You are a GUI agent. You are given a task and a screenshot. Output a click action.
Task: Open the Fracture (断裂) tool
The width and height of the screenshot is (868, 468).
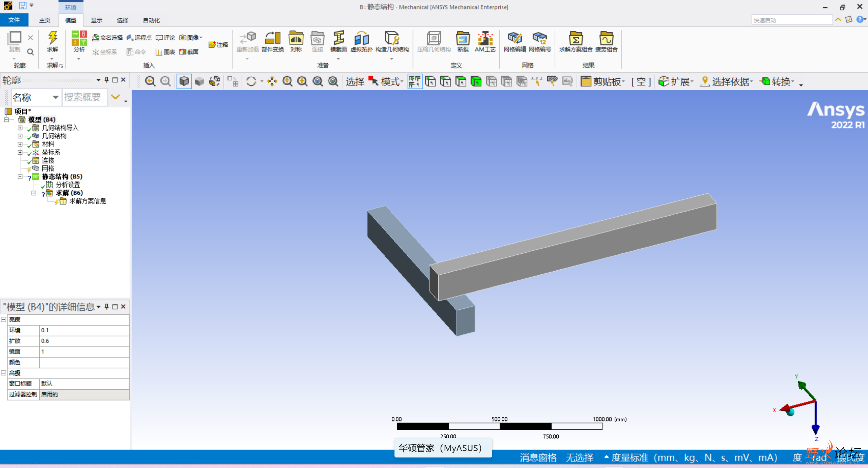tap(463, 42)
